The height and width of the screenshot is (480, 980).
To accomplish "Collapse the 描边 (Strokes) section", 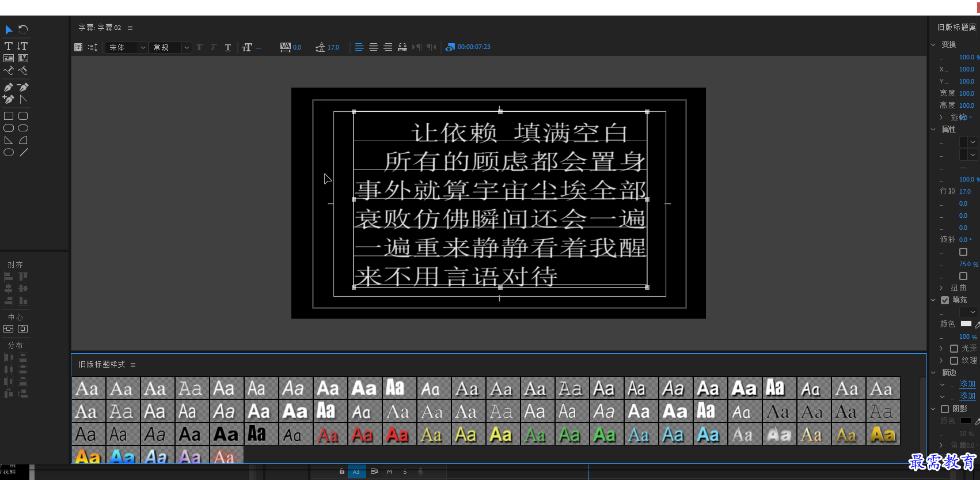I will (933, 373).
